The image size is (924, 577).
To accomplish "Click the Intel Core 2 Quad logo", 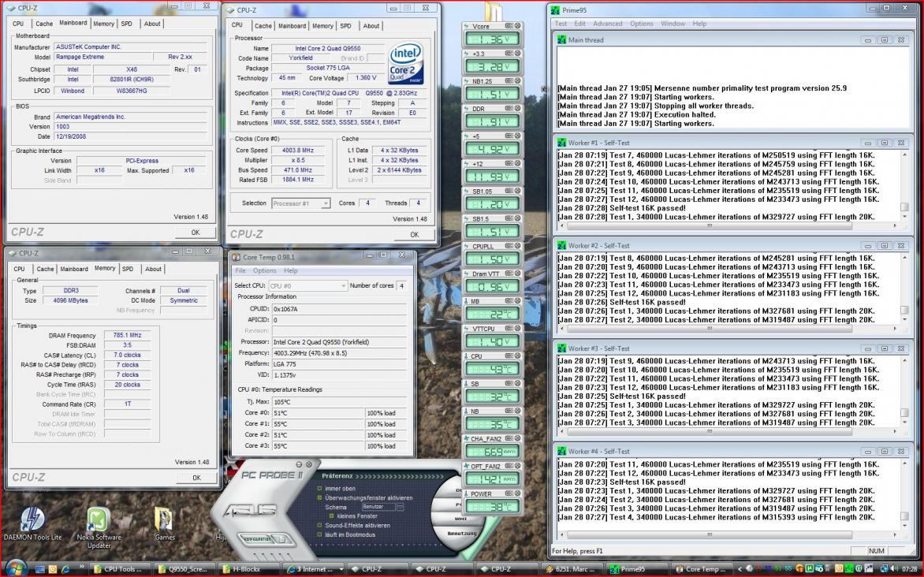I will click(405, 62).
